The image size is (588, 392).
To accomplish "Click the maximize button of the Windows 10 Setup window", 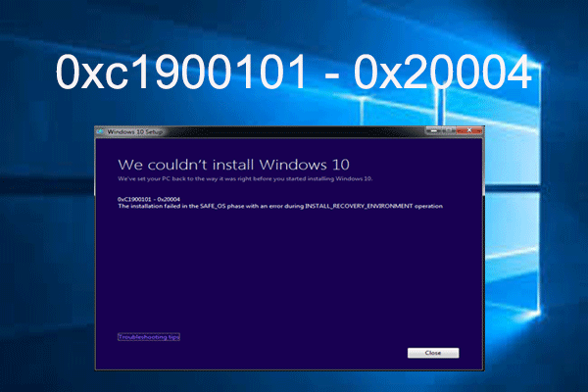I will coord(449,130).
